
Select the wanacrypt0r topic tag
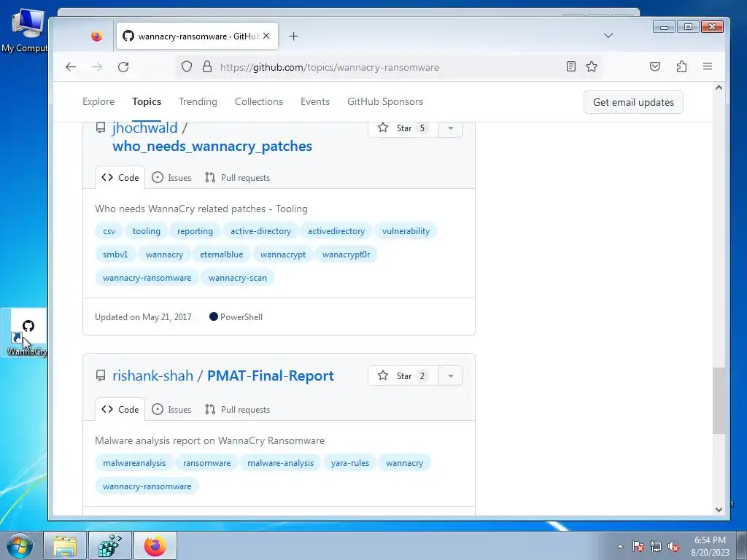tap(347, 254)
